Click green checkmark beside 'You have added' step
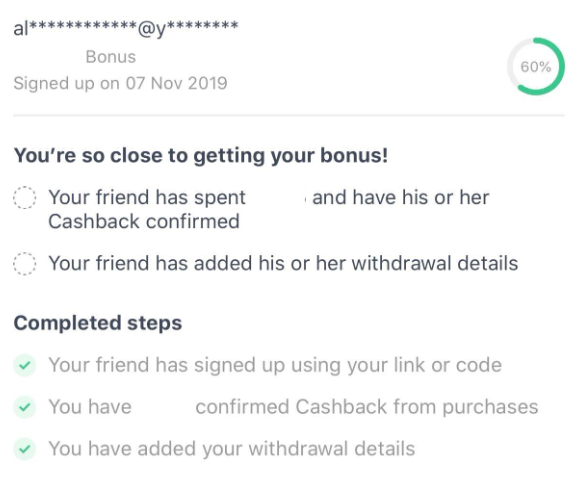The height and width of the screenshot is (488, 575). point(25,449)
